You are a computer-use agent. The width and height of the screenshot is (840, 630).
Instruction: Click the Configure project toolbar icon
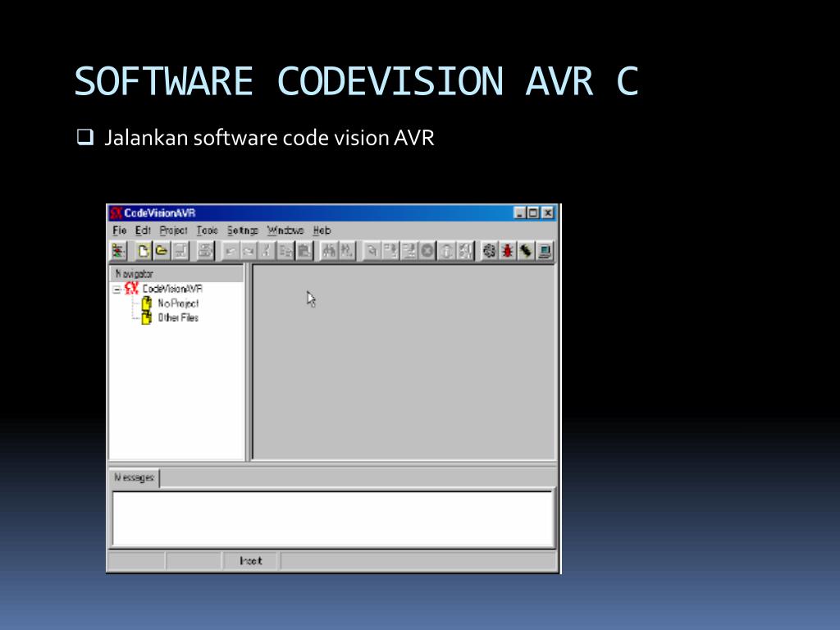[464, 251]
